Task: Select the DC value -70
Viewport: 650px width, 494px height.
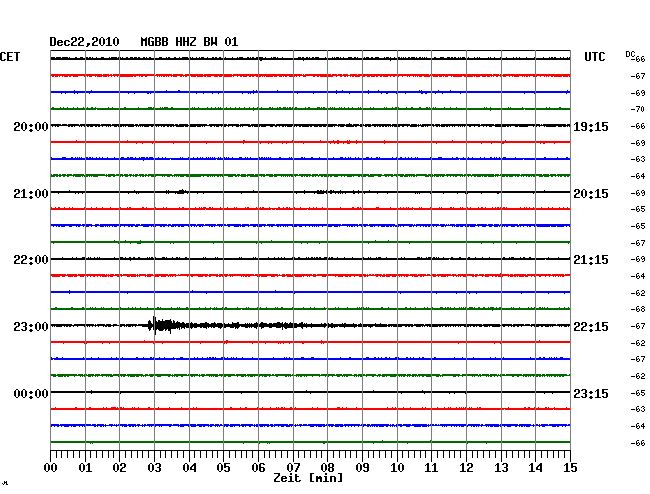Action: tap(638, 109)
